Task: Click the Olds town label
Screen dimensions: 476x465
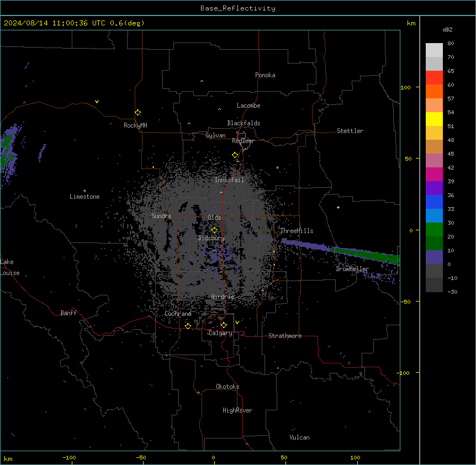Action: (214, 218)
